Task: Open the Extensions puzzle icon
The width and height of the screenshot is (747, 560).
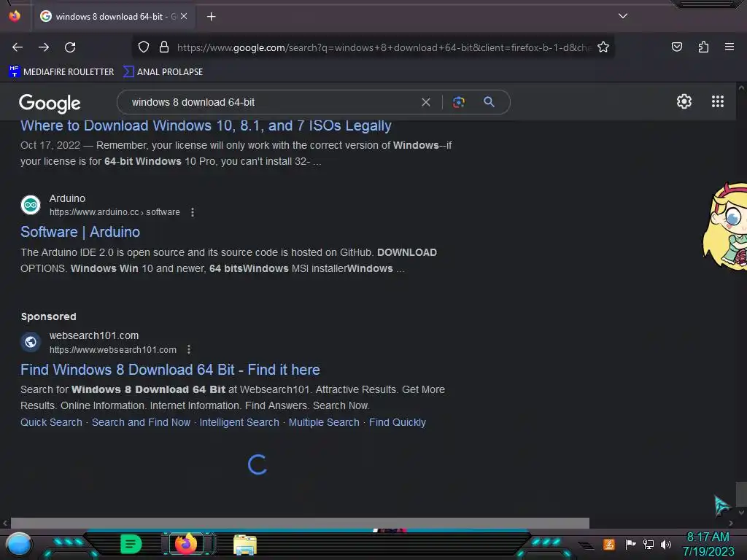Action: point(703,47)
